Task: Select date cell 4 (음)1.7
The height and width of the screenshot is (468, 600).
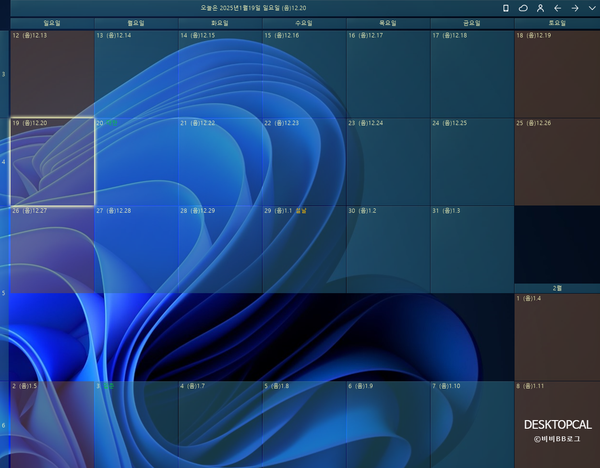Action: pos(220,424)
